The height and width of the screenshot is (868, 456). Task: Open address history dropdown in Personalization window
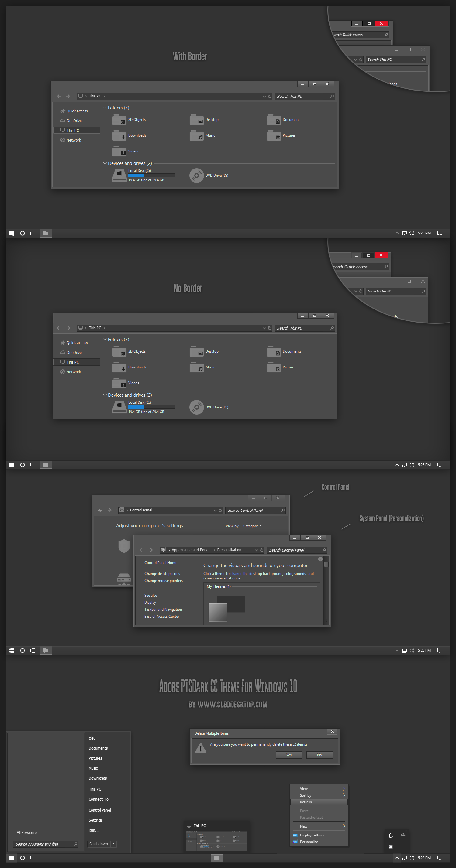tap(257, 551)
